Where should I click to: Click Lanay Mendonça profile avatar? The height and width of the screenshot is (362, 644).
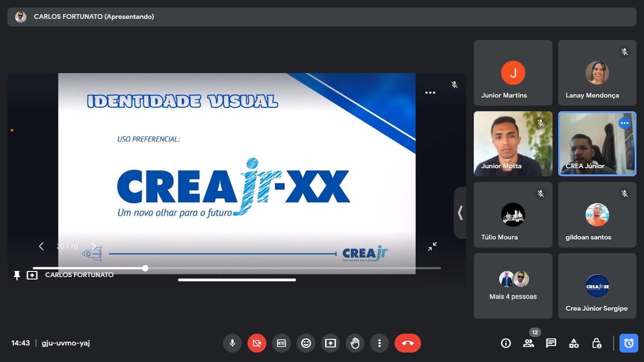point(597,73)
